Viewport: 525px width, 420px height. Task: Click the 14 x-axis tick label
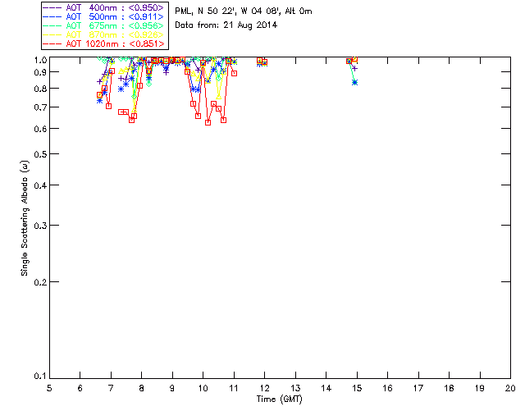(326, 388)
